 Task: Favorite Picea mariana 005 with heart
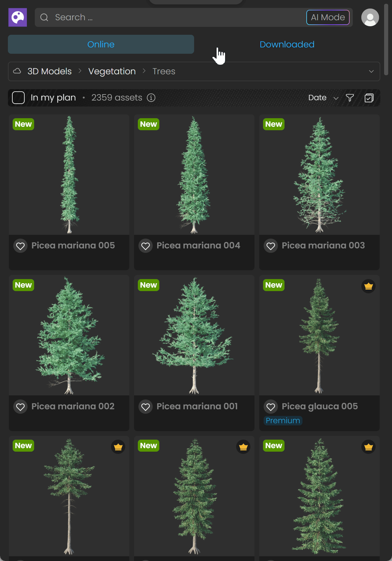click(x=21, y=246)
